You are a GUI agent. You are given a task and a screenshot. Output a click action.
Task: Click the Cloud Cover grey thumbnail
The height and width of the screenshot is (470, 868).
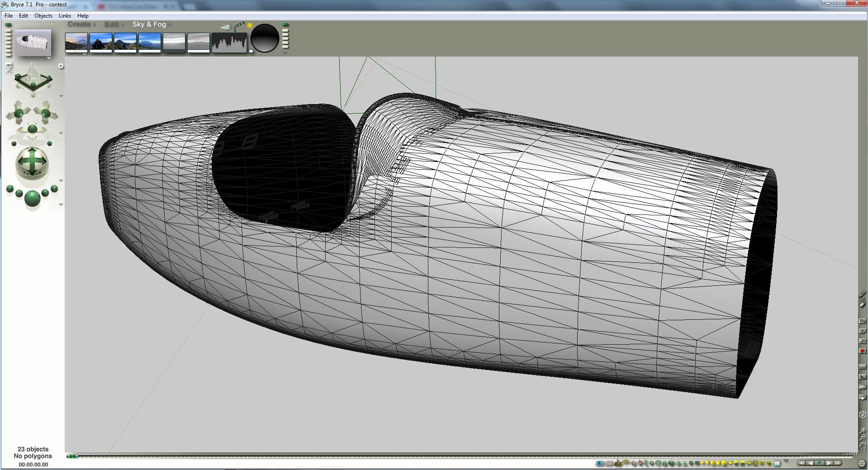[x=199, y=43]
